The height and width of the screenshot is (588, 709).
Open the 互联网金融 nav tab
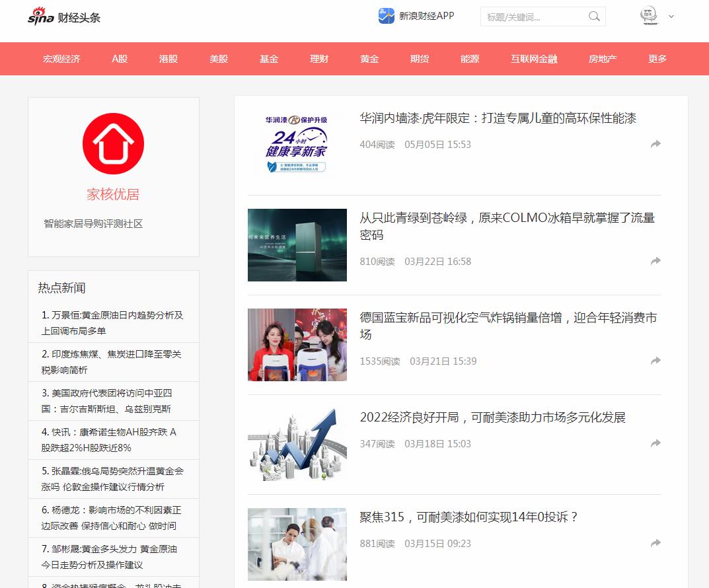click(534, 59)
